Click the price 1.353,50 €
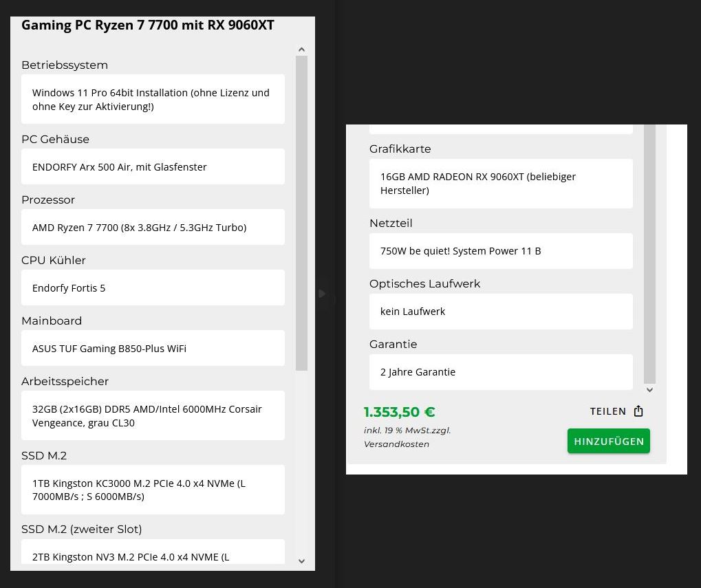701x588 pixels. click(x=399, y=412)
